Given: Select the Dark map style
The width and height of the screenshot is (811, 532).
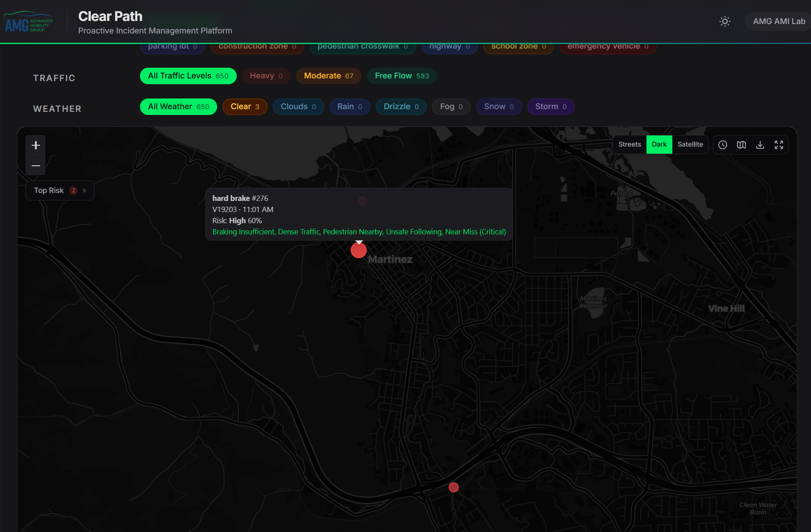Looking at the screenshot, I should tap(659, 144).
